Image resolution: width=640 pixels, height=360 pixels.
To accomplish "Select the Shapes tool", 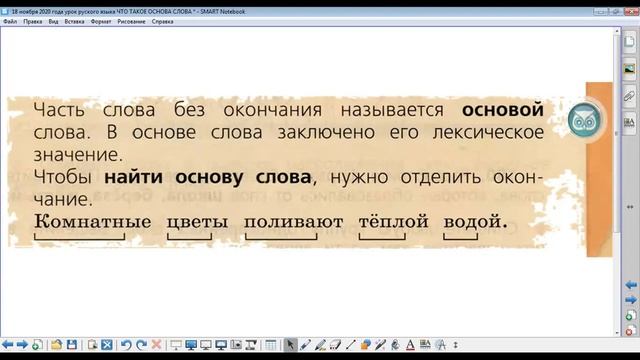I will [x=365, y=345].
